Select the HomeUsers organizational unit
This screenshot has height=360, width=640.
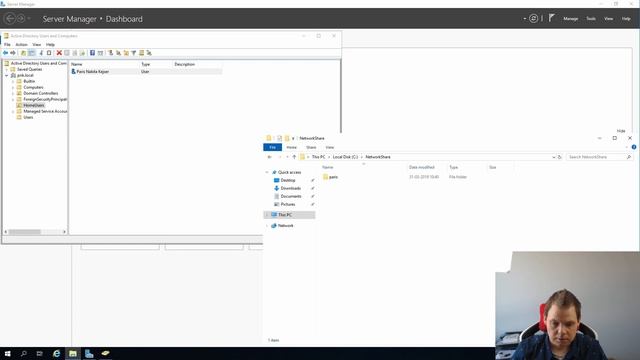pyautogui.click(x=33, y=105)
